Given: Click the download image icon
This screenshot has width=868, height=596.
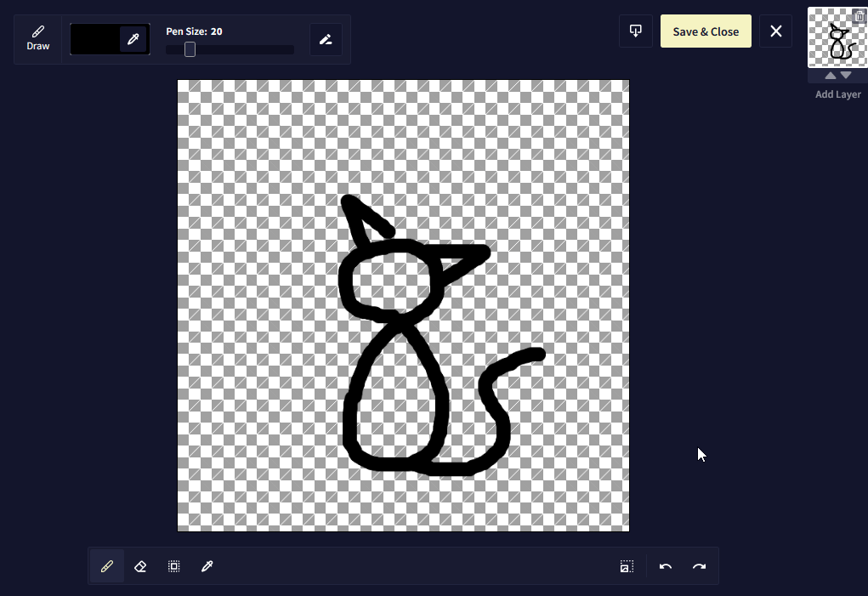Looking at the screenshot, I should (x=635, y=31).
